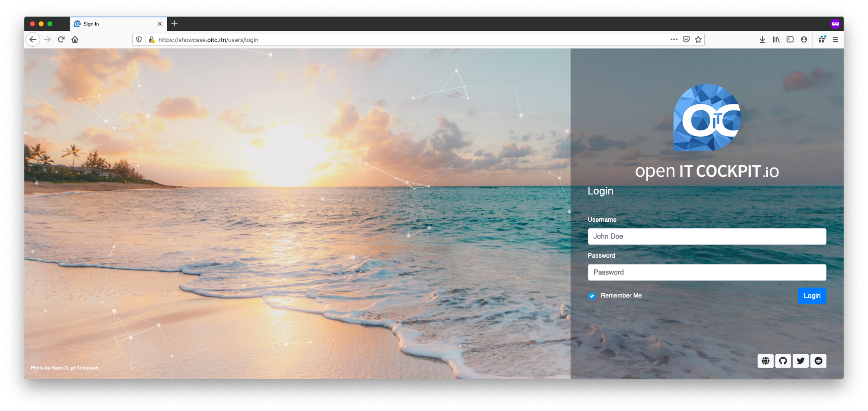Image resolution: width=868 pixels, height=411 pixels.
Task: Click the browser Forward arrow
Action: 47,39
